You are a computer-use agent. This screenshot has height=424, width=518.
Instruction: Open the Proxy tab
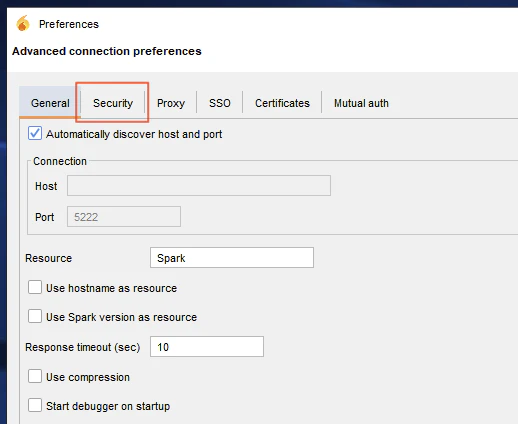coord(171,103)
